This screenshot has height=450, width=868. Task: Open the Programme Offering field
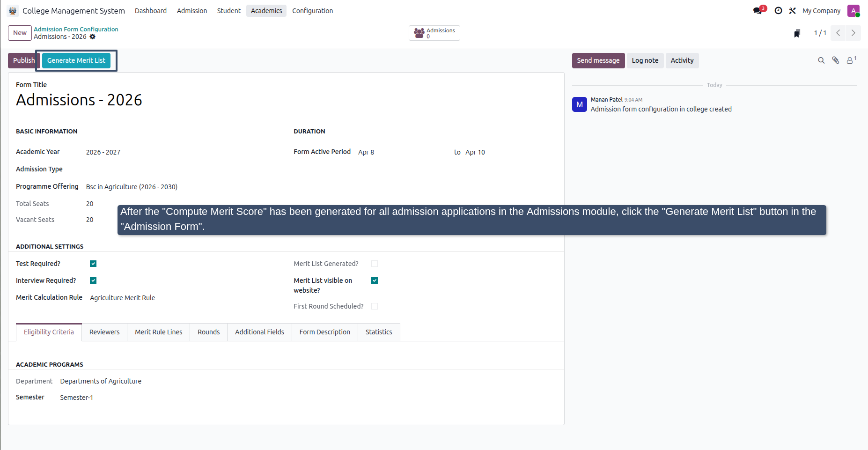coord(182,187)
